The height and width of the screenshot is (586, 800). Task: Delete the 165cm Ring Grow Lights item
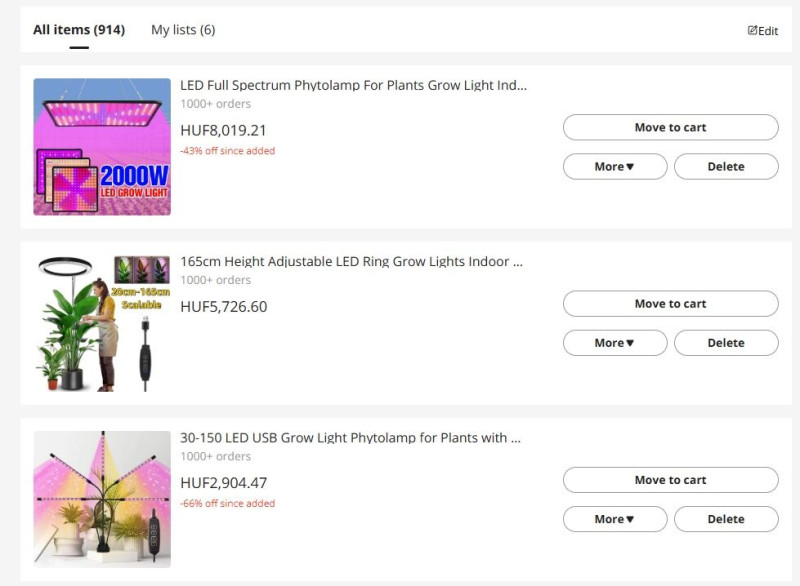(726, 343)
